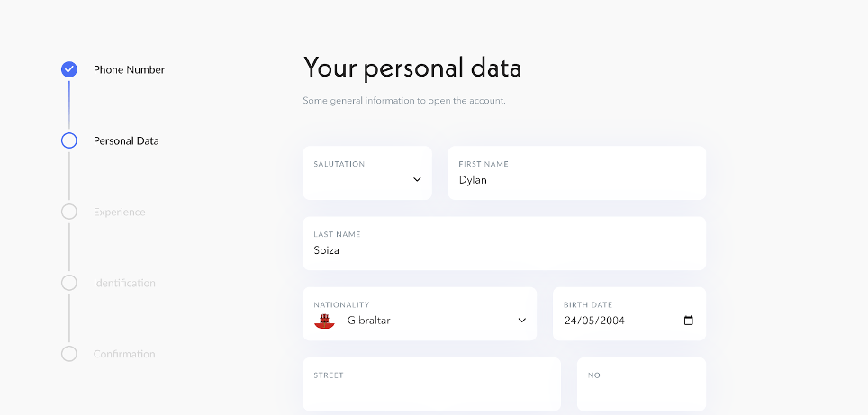Select the Confirmation step label

tap(124, 354)
